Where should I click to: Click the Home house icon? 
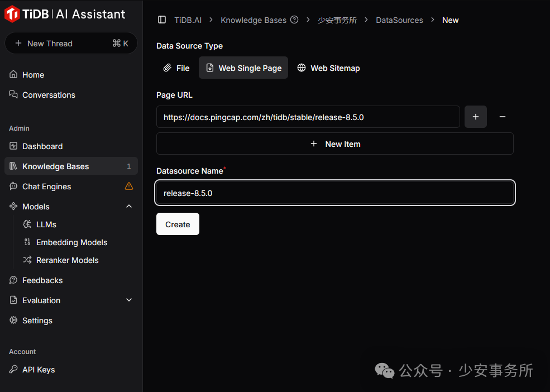coord(13,74)
